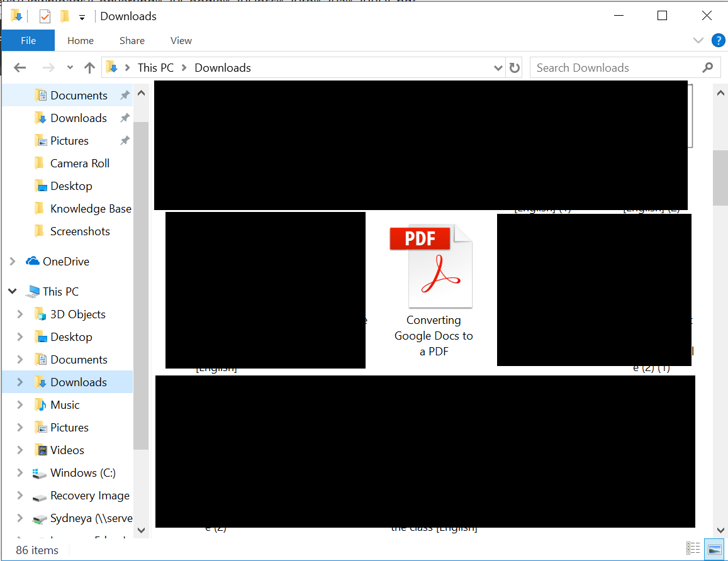Click the Back navigation arrow
The image size is (728, 561).
(20, 68)
